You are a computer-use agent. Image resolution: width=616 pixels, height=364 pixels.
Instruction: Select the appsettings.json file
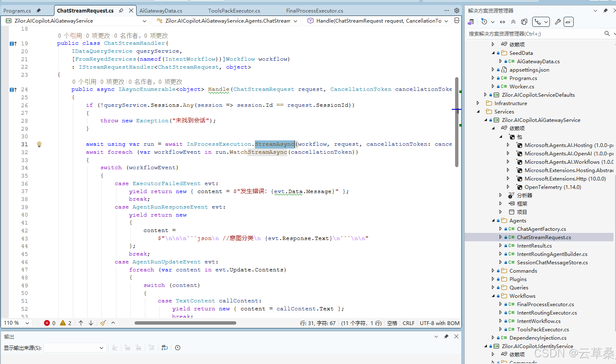coord(529,70)
